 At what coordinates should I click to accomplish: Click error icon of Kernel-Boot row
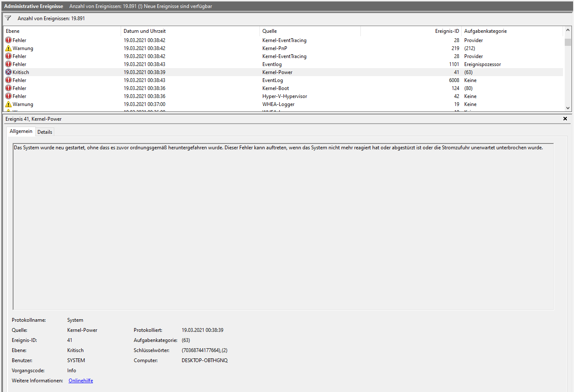[x=8, y=88]
